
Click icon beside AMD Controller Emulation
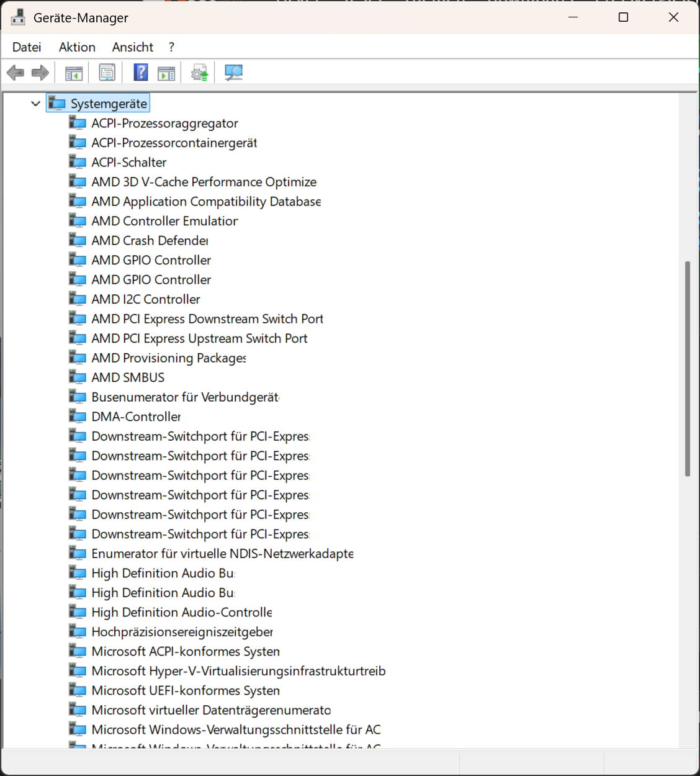point(78,221)
